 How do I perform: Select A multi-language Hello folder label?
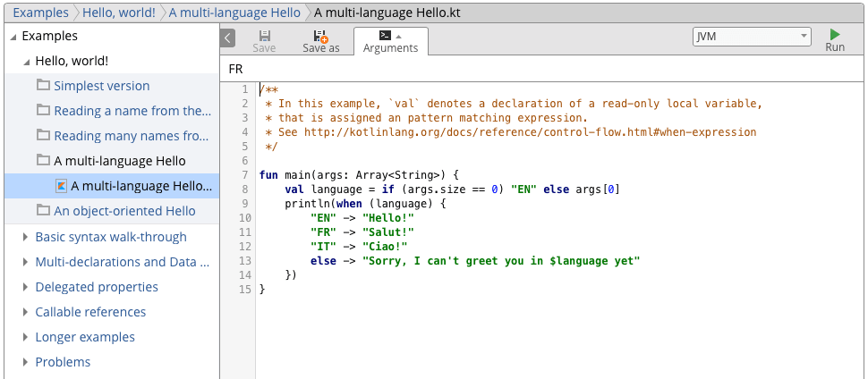(x=120, y=161)
